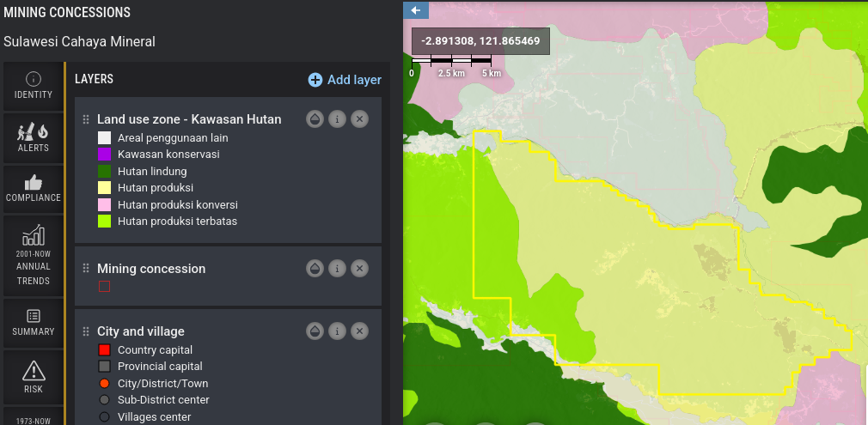Click the Kawasan konservasi legend label
Screen dimensions: 868x425
tap(168, 155)
